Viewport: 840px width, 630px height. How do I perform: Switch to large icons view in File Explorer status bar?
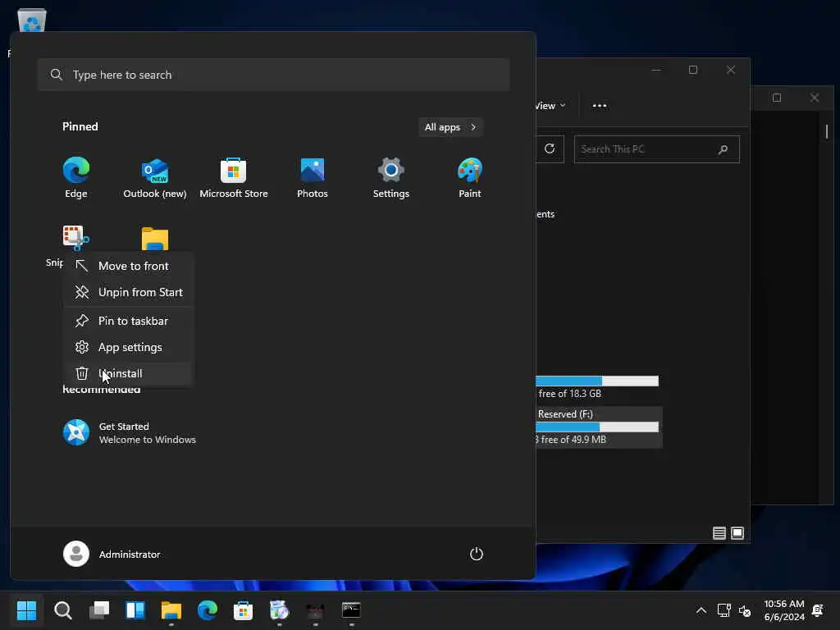coord(737,533)
